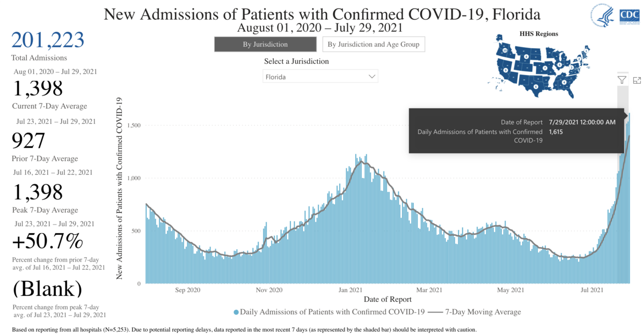Expand jurisdiction list with chevron arrow
644x335 pixels.
[x=372, y=77]
